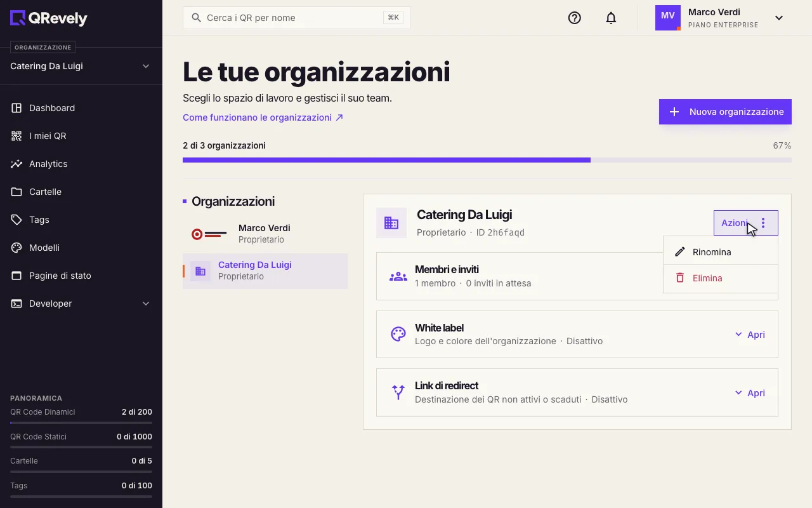812x508 pixels.
Task: Open Pagine di stato in the sidebar
Action: [x=81, y=276]
